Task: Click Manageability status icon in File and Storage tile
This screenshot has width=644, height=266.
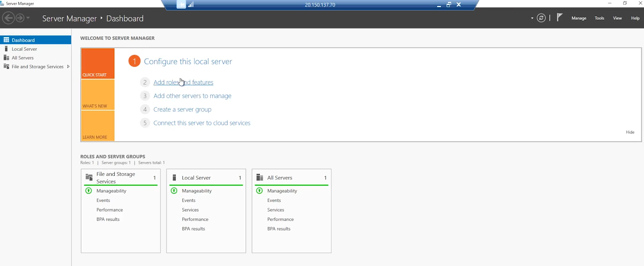Action: click(x=89, y=191)
